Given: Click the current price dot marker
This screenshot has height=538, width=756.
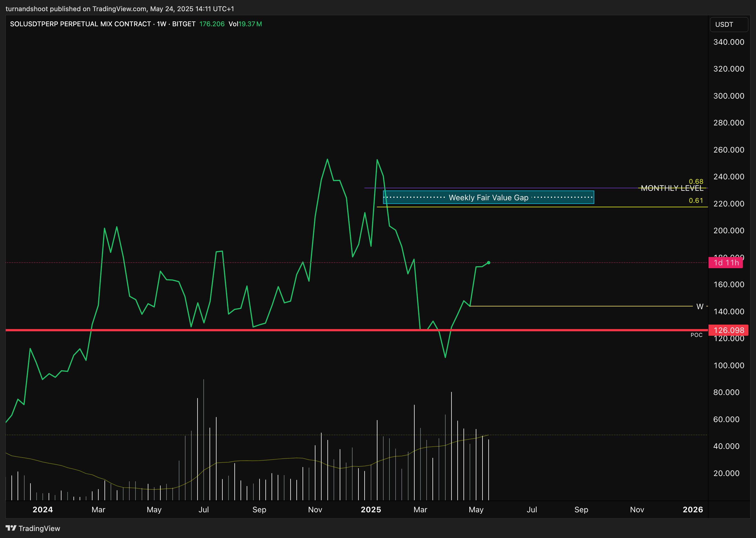Looking at the screenshot, I should pos(488,263).
